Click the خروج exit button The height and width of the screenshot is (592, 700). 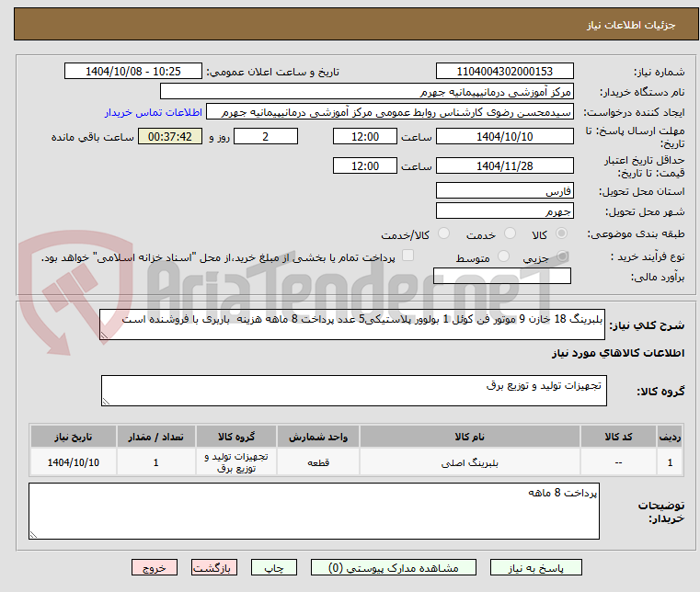tap(155, 567)
